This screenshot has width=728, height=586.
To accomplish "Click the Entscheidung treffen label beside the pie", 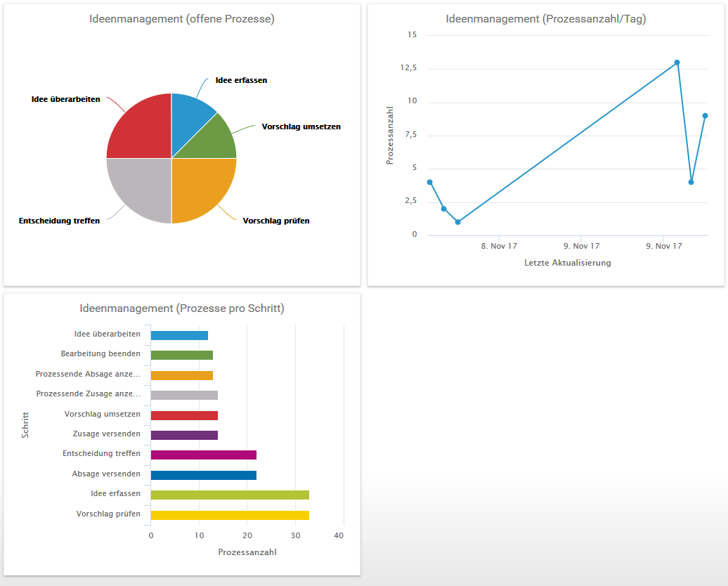I will (59, 221).
